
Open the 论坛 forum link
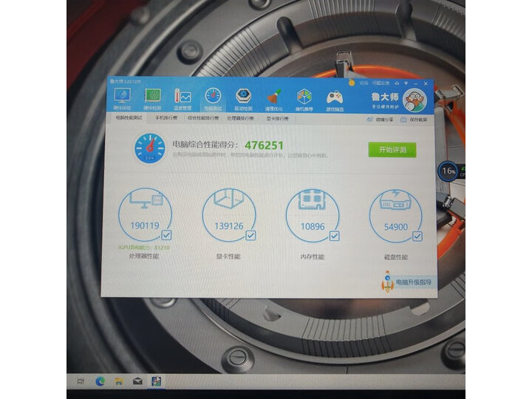pos(364,83)
